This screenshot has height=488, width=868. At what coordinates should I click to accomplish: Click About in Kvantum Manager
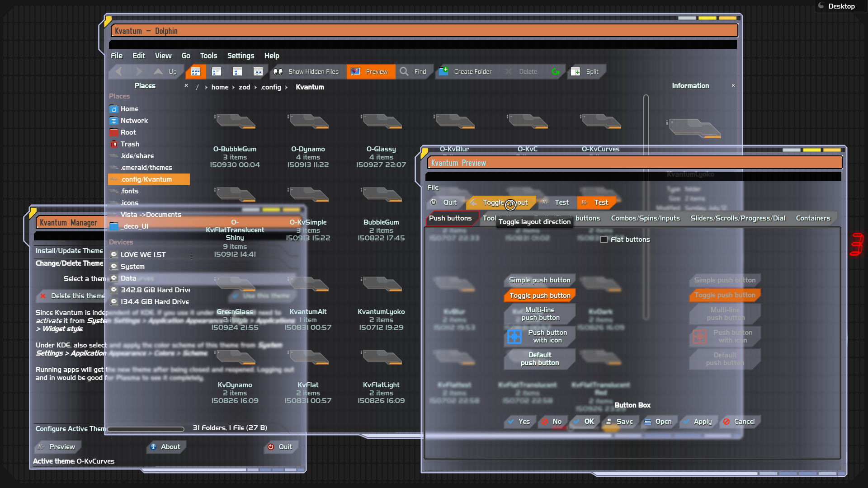pos(165,447)
